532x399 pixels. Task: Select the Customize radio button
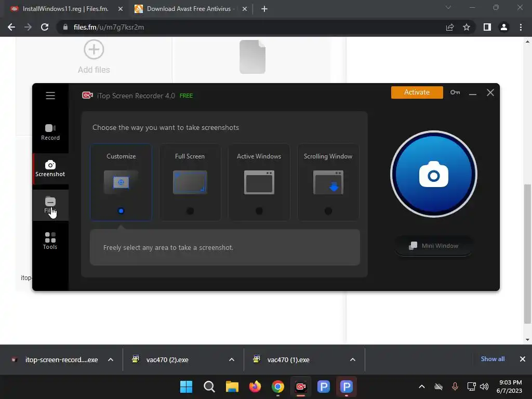(121, 211)
